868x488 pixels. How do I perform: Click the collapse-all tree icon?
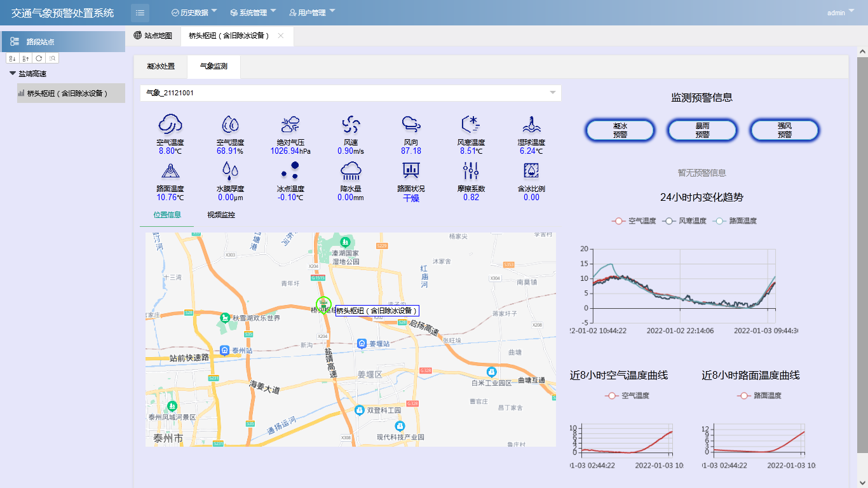26,58
